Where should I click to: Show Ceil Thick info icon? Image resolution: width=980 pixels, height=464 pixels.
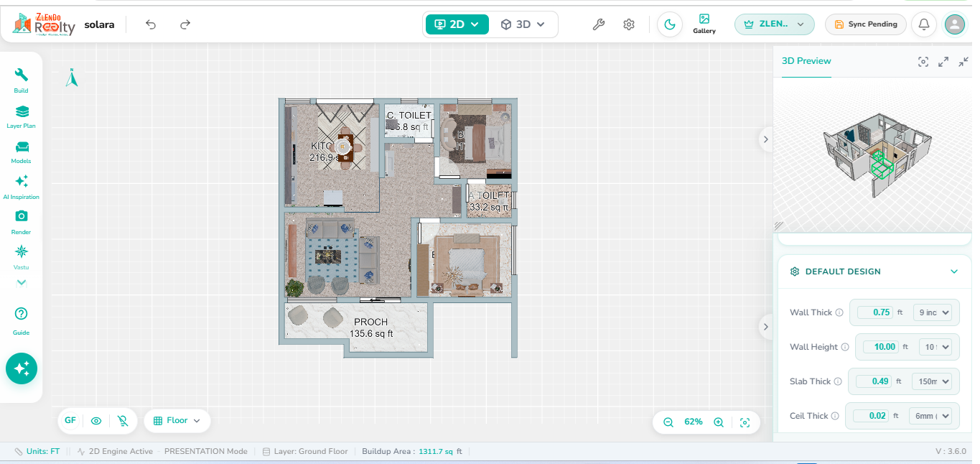point(835,416)
